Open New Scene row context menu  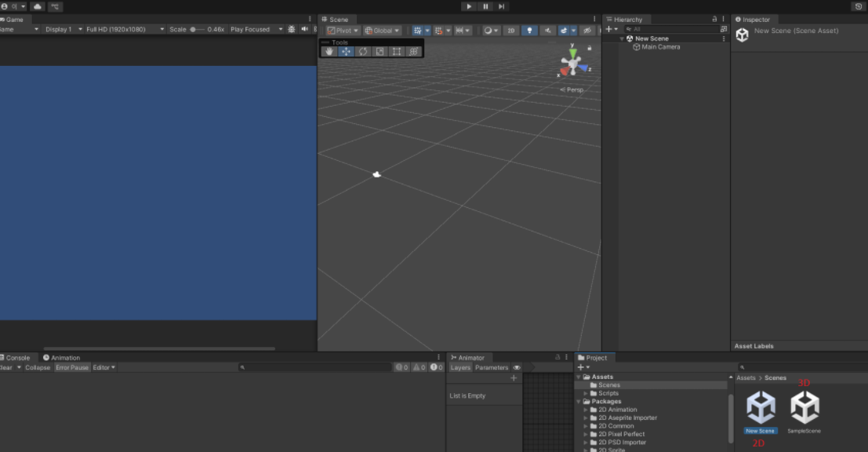(x=724, y=38)
